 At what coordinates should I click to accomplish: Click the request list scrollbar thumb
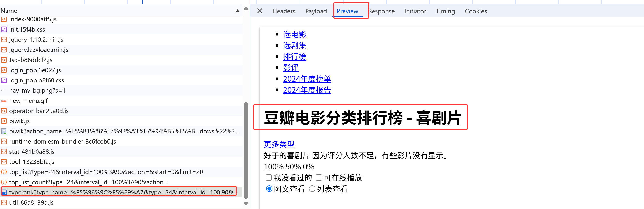pos(246,150)
